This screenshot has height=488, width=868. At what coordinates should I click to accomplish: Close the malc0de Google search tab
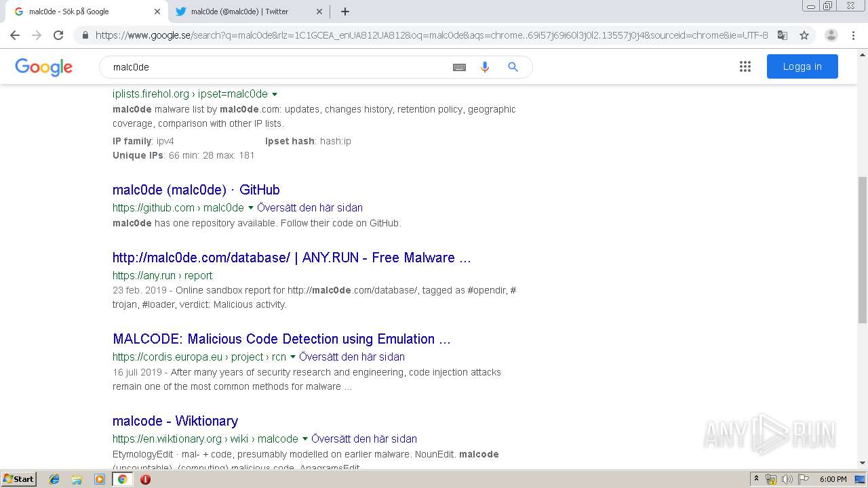click(x=157, y=12)
